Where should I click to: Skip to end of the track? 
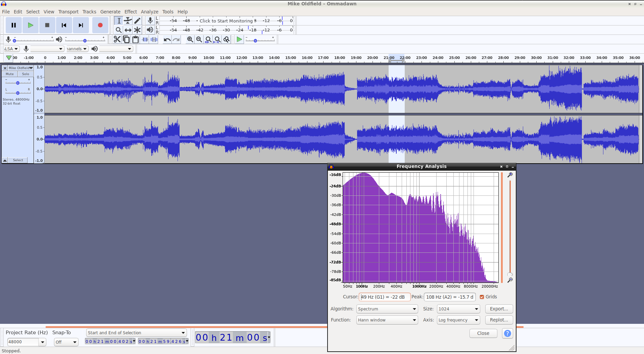[x=81, y=25]
